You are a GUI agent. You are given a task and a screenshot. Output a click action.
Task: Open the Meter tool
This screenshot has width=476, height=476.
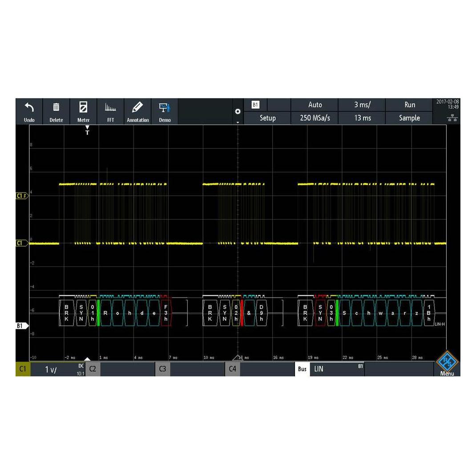click(x=83, y=111)
